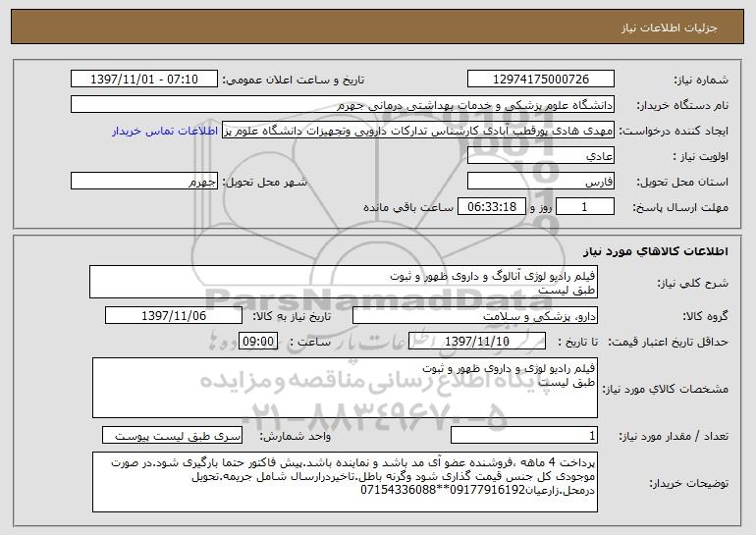756x535 pixels.
Task: Open the buyer contact info link (اطلاعات تماس خریدار)
Action: (x=165, y=132)
